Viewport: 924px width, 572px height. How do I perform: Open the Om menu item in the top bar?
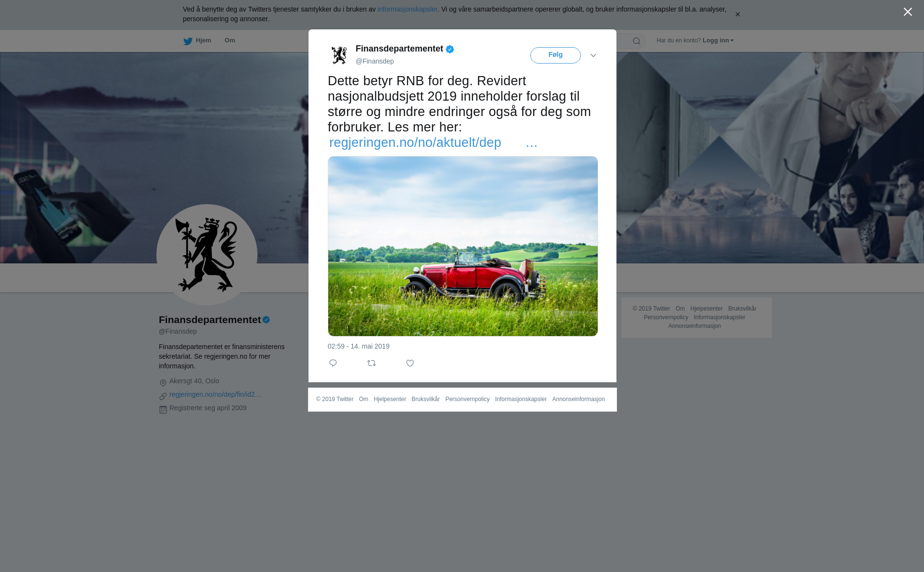230,40
